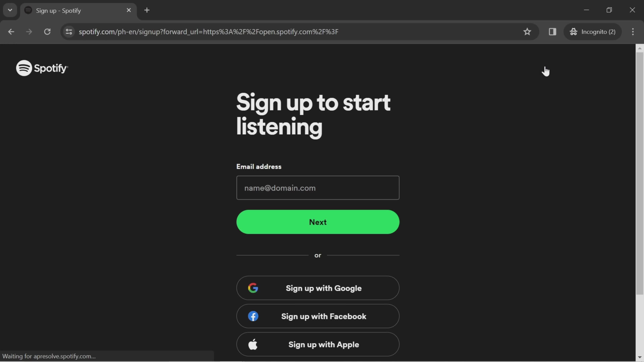Open the browser side panel icon
Image resolution: width=644 pixels, height=362 pixels.
tap(552, 32)
